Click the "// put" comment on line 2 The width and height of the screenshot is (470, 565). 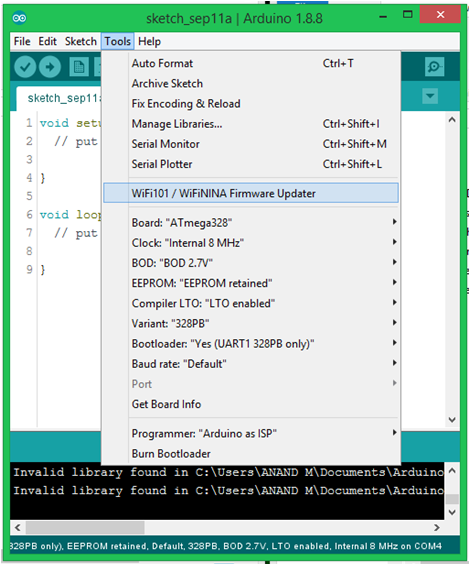pyautogui.click(x=76, y=142)
